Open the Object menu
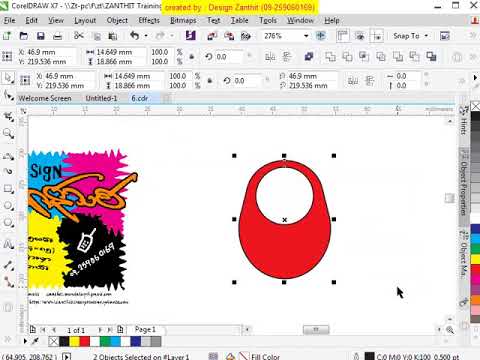This screenshot has width=480, height=360. coord(117,20)
